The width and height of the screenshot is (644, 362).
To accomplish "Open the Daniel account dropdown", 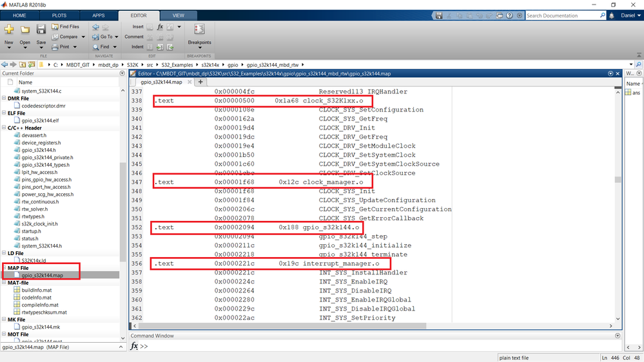I will (x=630, y=15).
